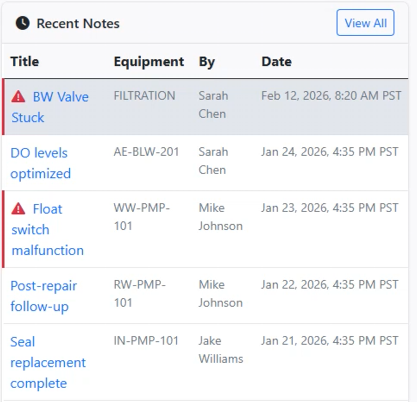Click the By column header
This screenshot has width=417, height=402.
207,62
